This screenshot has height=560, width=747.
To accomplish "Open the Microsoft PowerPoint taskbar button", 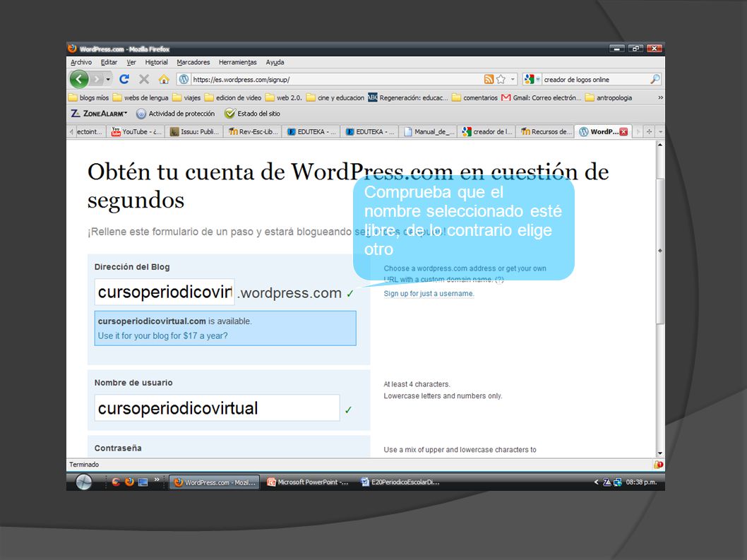I will tap(309, 482).
